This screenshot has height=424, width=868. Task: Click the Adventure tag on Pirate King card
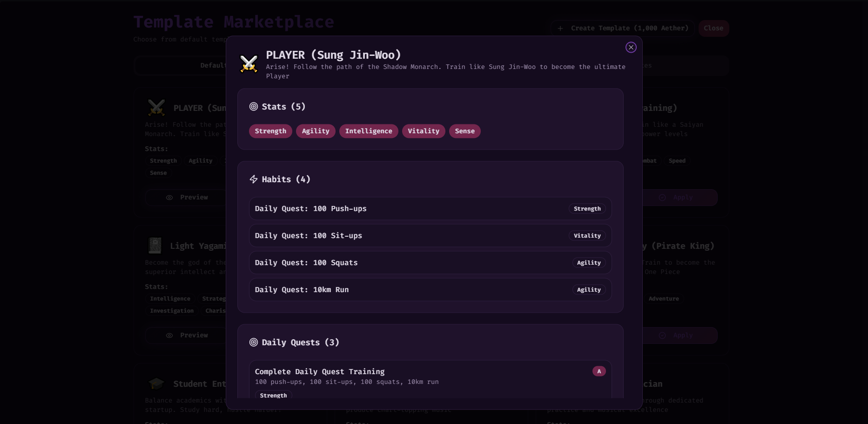[663, 299]
